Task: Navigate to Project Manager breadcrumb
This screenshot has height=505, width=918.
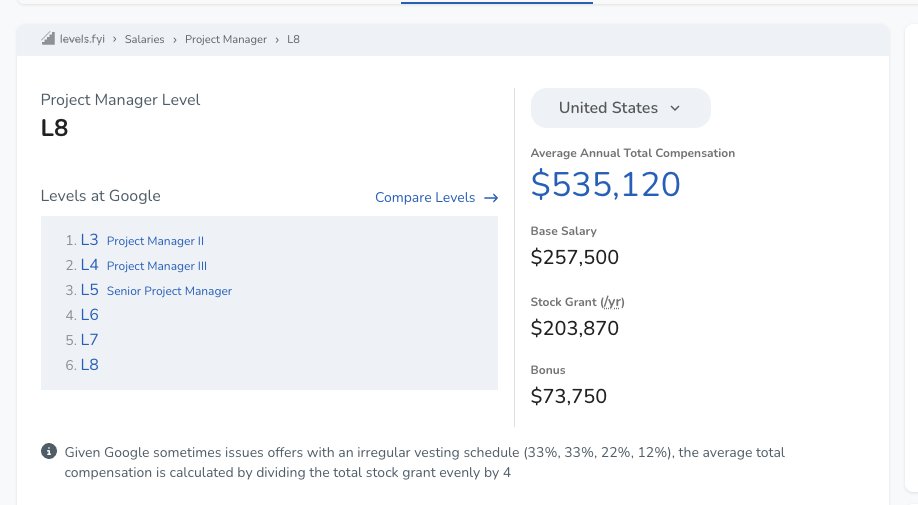Action: tap(226, 40)
